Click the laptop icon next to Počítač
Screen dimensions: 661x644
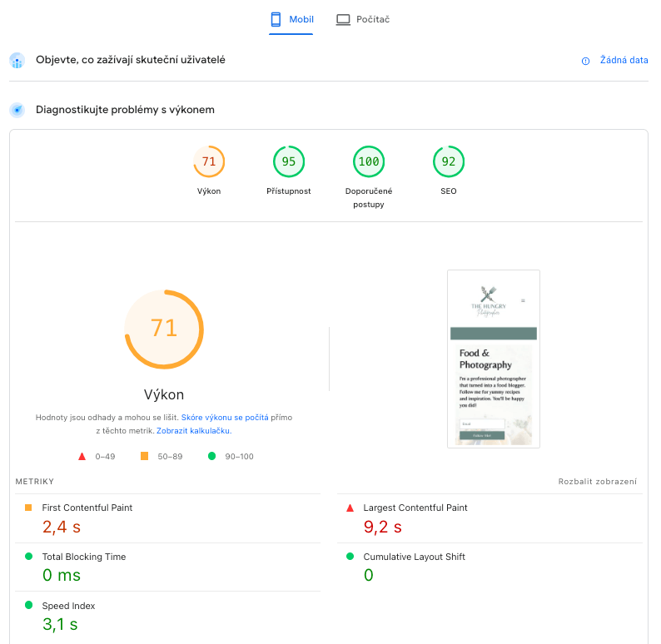coord(343,19)
